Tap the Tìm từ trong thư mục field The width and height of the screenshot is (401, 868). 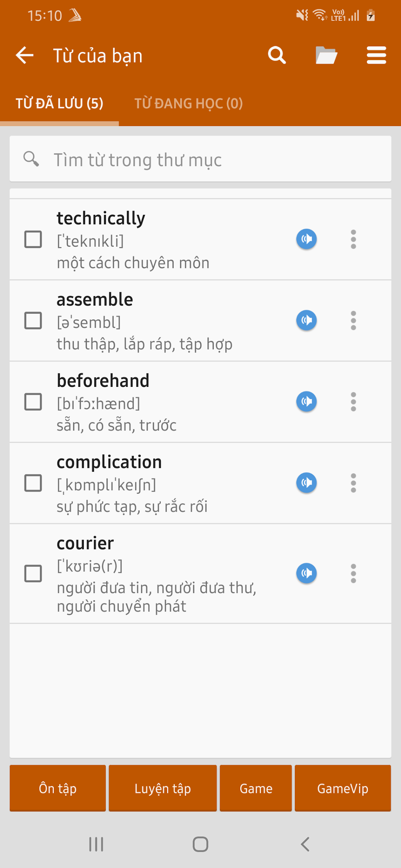coord(200,159)
